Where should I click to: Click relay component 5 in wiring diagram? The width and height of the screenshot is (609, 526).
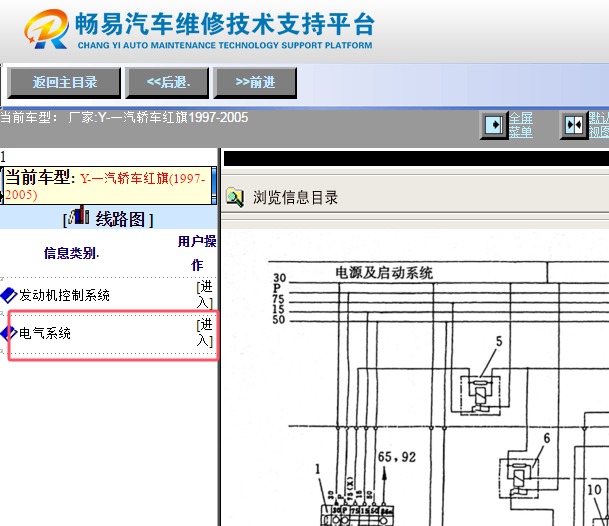(480, 395)
